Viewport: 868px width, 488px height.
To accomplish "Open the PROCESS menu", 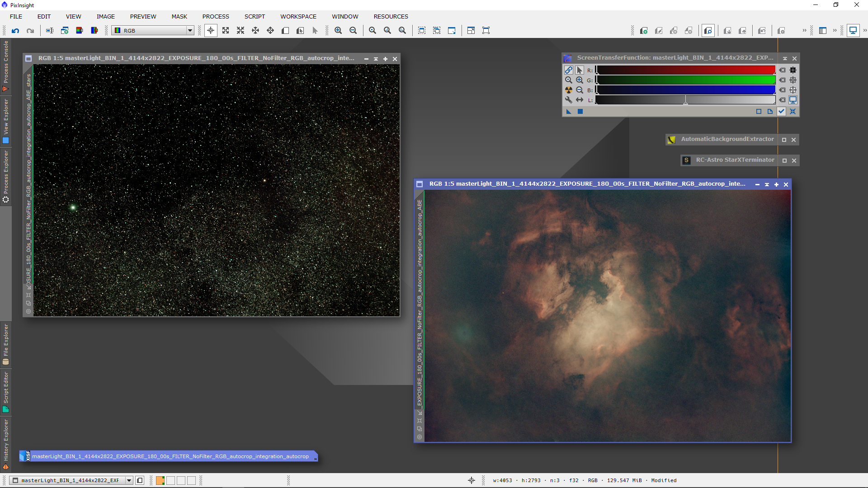I will [x=215, y=17].
